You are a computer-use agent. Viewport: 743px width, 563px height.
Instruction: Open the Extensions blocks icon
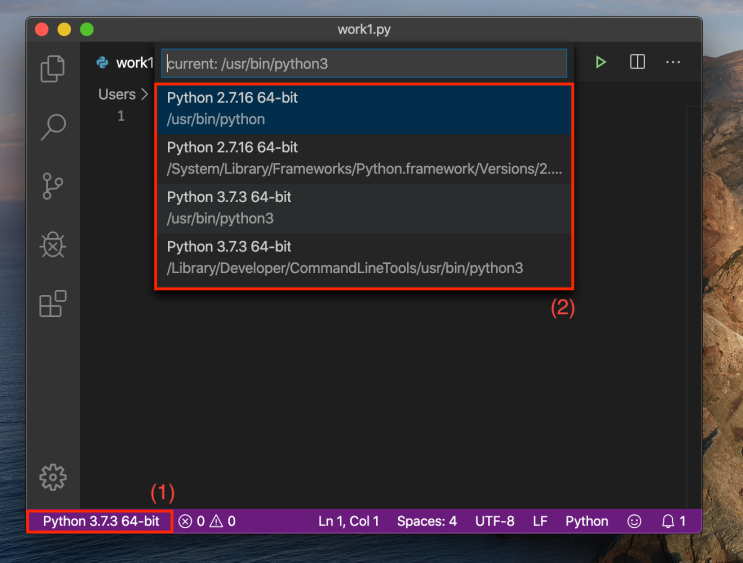click(x=53, y=304)
